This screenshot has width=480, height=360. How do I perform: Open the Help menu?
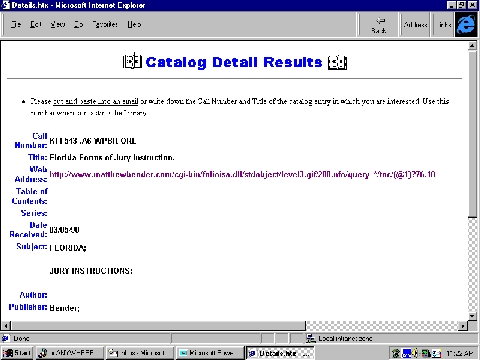(x=134, y=24)
